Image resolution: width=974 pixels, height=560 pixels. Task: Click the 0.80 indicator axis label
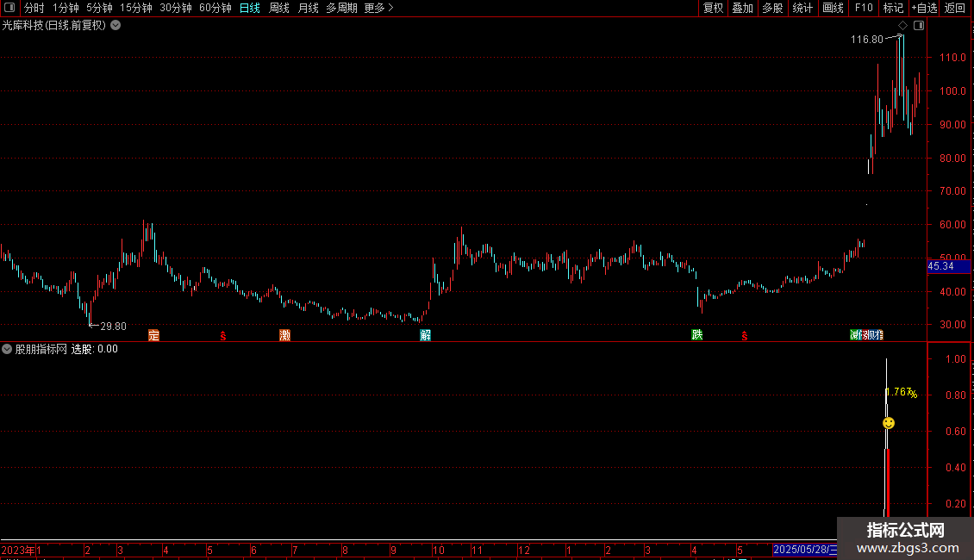pyautogui.click(x=955, y=395)
